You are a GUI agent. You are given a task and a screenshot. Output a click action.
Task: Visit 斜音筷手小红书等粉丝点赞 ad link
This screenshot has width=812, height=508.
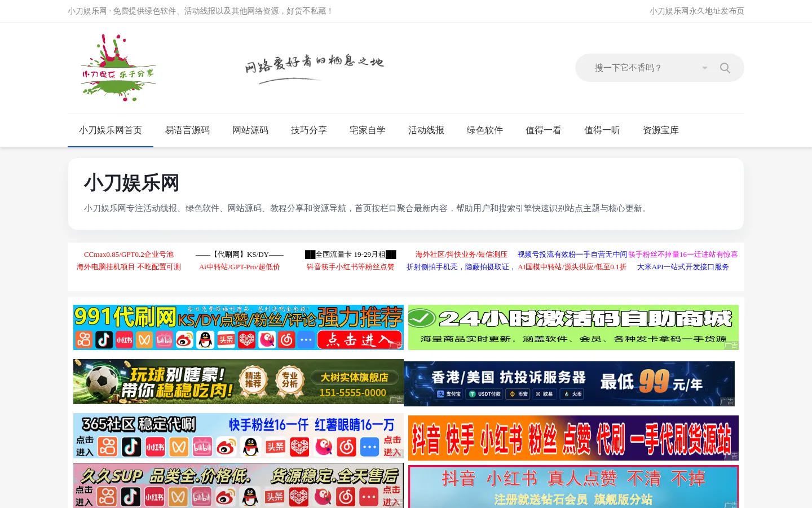pyautogui.click(x=350, y=267)
